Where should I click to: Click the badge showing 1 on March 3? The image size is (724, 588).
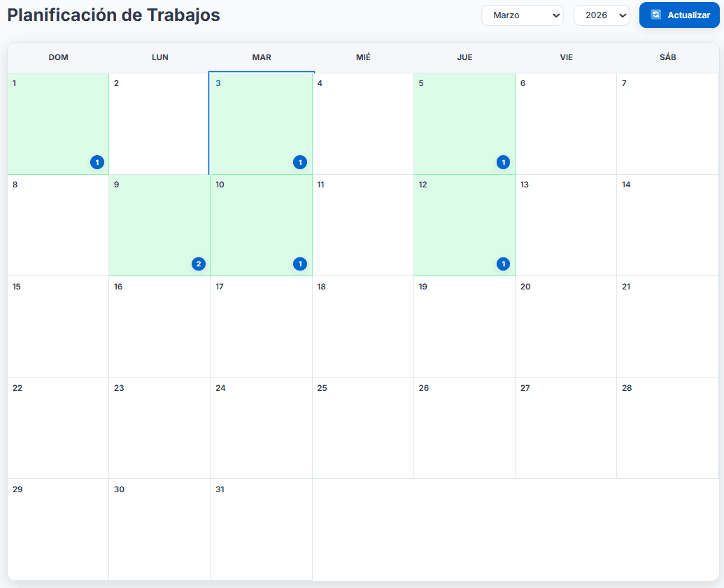click(300, 162)
